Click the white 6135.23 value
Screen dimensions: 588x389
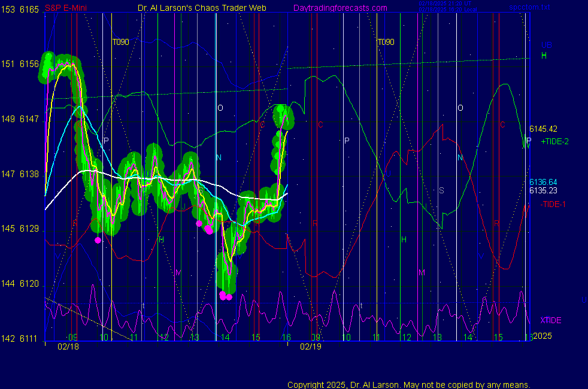[543, 190]
